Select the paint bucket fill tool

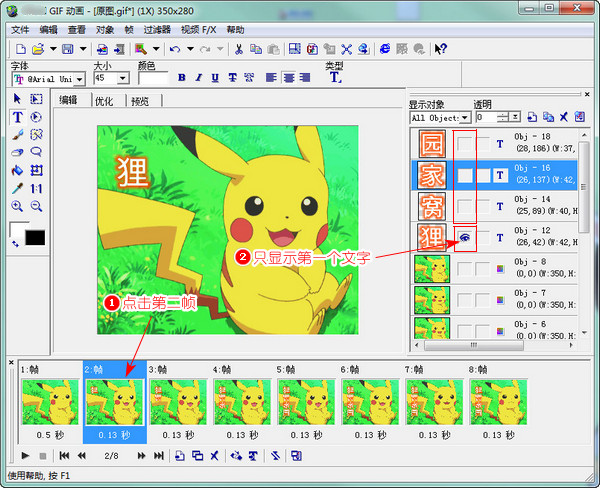(x=17, y=170)
